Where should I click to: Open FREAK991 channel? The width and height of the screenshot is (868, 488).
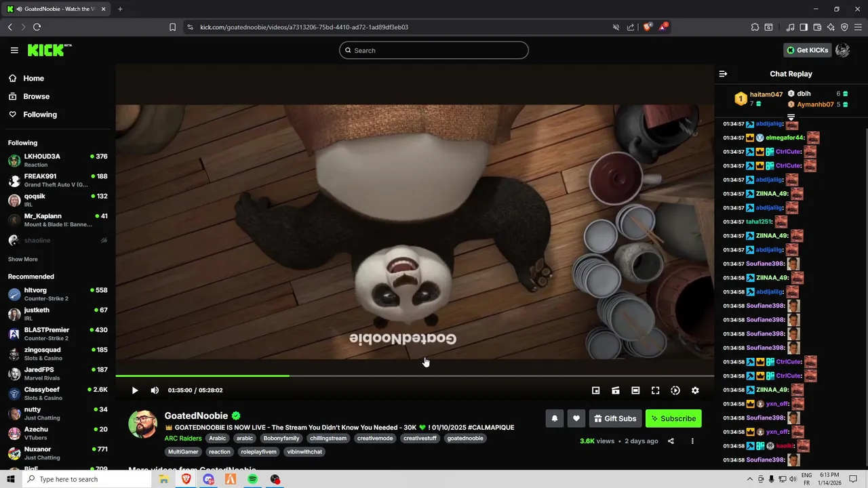point(58,180)
